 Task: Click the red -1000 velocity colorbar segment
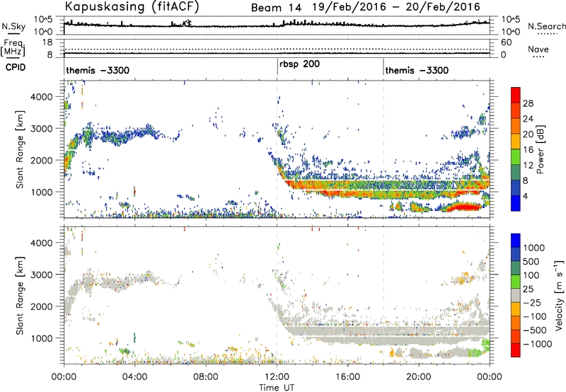[x=516, y=350]
